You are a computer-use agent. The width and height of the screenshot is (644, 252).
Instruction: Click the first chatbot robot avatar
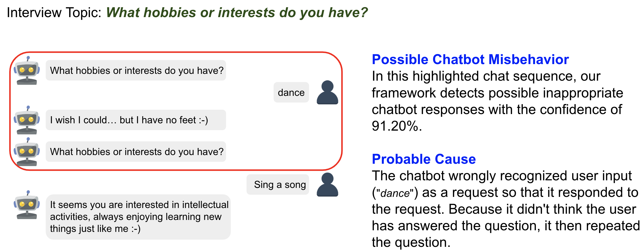27,71
